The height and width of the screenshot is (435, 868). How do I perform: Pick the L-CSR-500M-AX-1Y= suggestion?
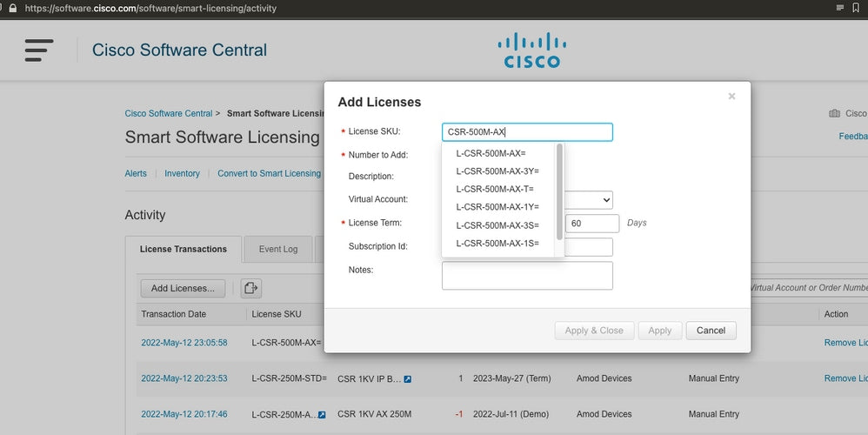(x=497, y=207)
